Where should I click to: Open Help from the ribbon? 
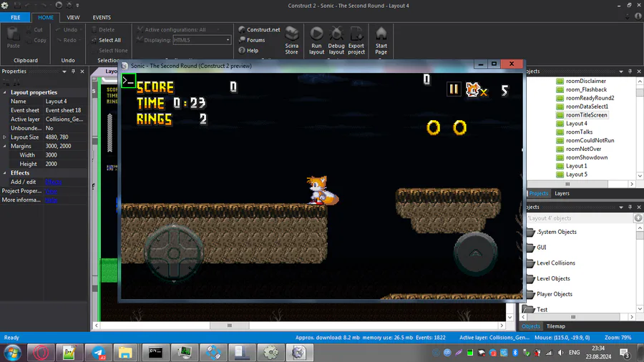click(x=248, y=51)
